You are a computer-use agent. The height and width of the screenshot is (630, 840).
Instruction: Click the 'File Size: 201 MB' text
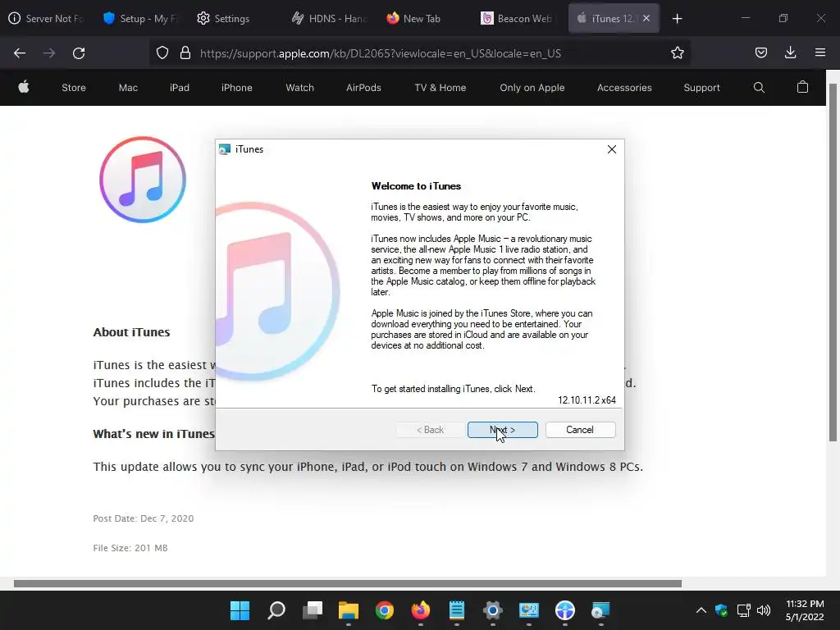pyautogui.click(x=130, y=548)
